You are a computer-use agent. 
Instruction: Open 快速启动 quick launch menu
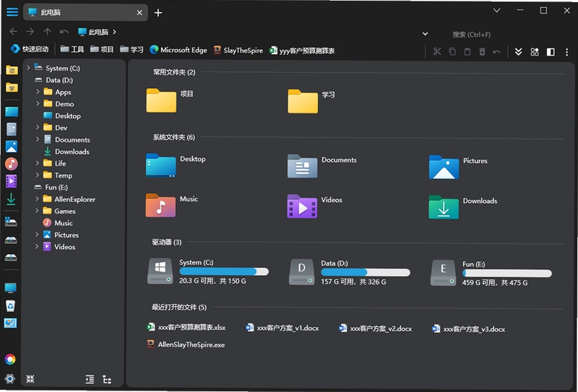click(30, 49)
